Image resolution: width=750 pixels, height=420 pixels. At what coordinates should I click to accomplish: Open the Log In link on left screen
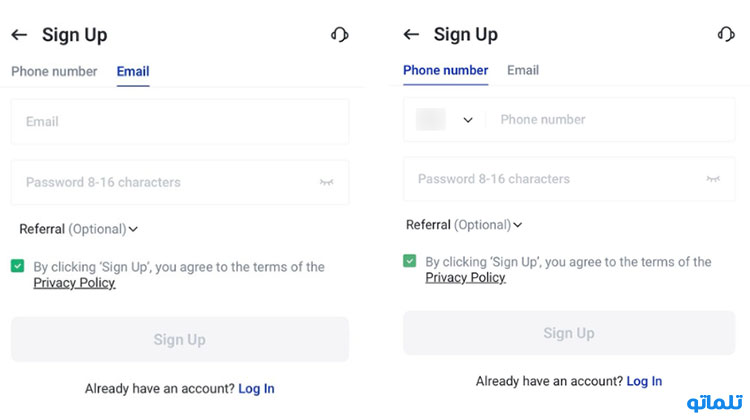[256, 388]
